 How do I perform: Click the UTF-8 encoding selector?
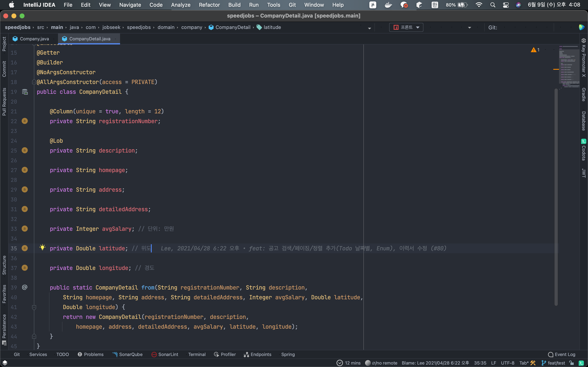507,363
